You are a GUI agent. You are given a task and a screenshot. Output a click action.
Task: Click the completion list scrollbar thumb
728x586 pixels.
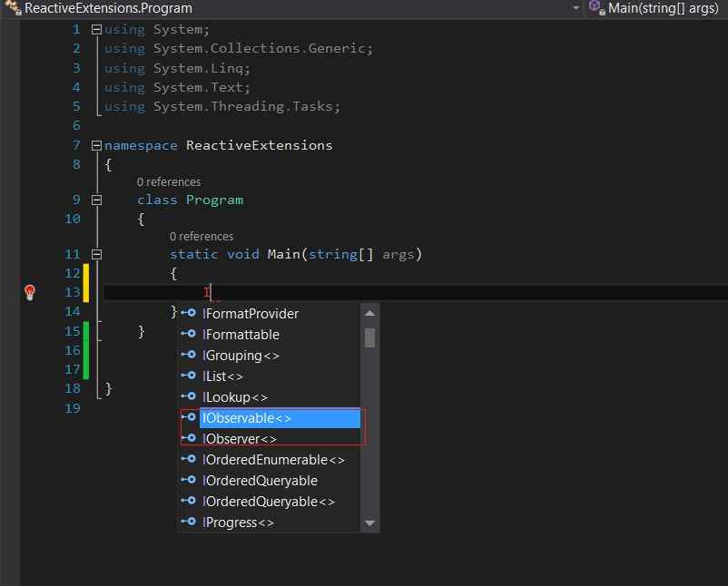pos(369,337)
